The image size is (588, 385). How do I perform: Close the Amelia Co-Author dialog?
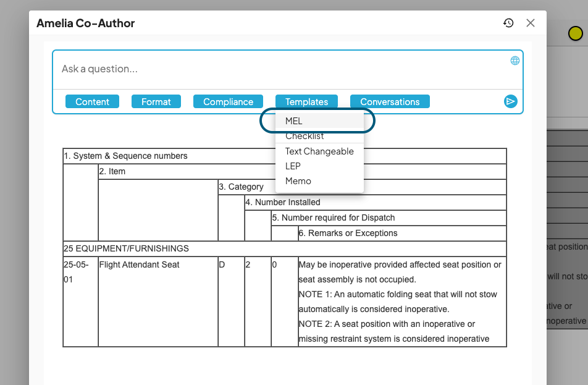(530, 23)
